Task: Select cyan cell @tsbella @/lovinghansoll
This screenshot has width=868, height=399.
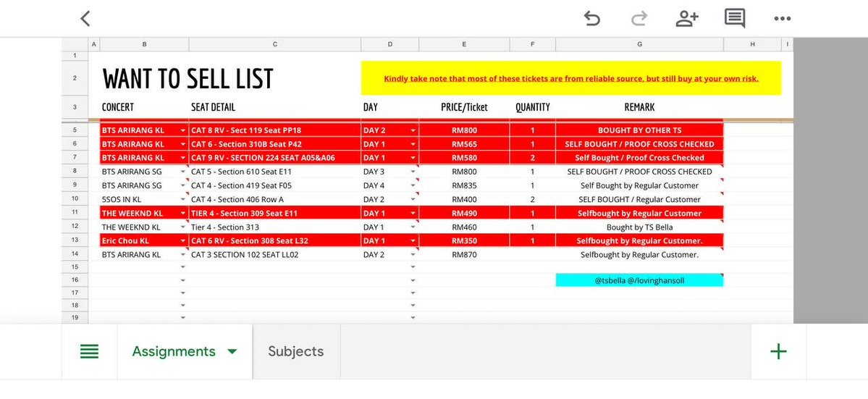Action: click(639, 280)
